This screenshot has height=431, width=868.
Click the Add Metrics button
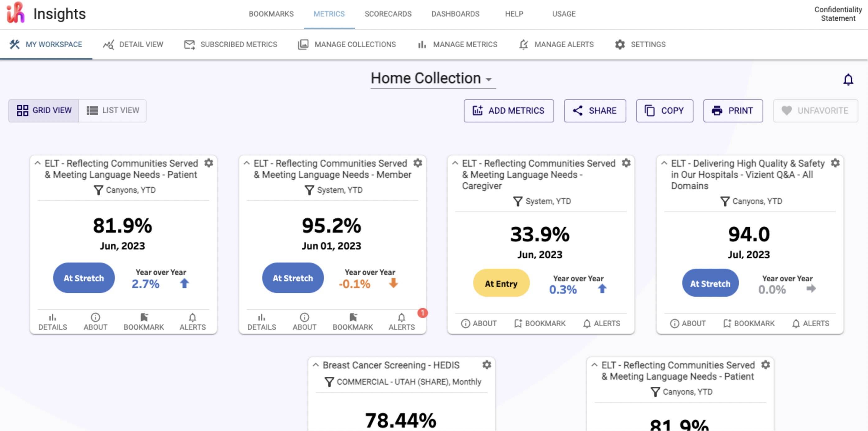508,111
